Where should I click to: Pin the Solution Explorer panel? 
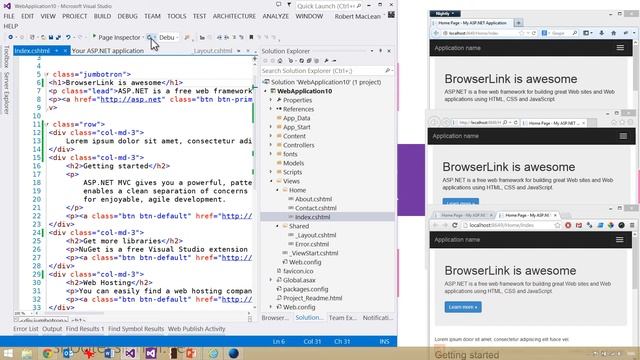click(380, 51)
